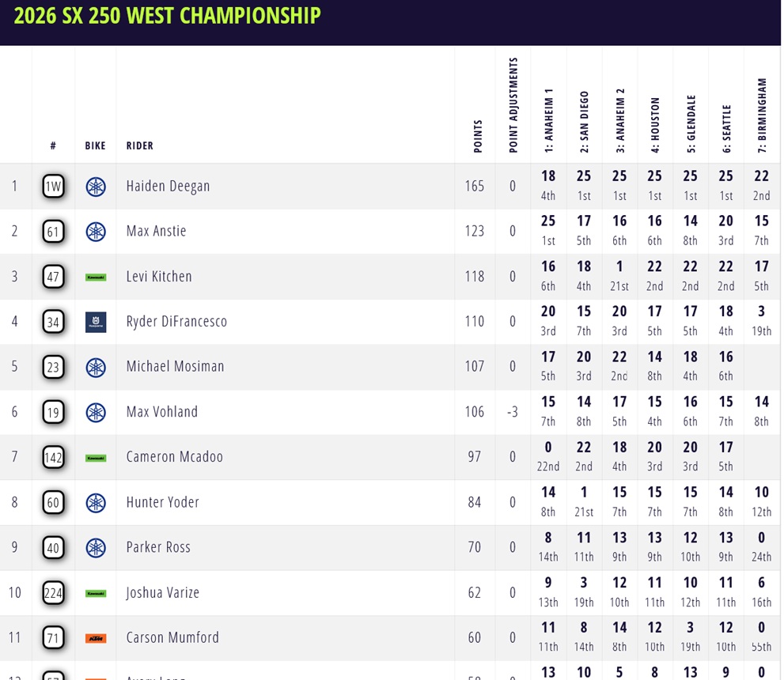Click Max Vohland's Yamaha bike logo
The height and width of the screenshot is (680, 784).
pos(96,412)
